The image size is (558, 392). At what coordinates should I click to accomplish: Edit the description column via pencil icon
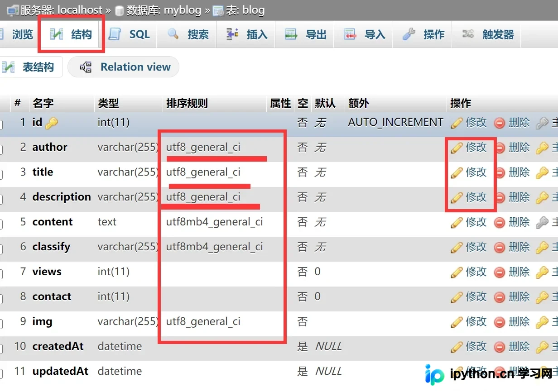pyautogui.click(x=457, y=197)
